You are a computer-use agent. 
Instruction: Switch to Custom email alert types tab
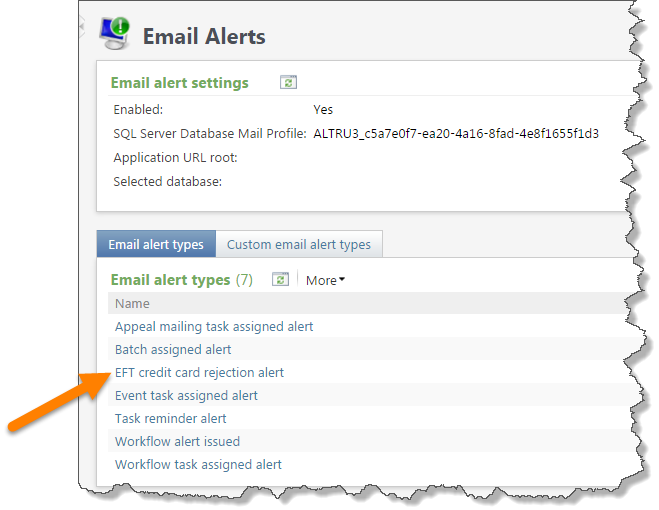pos(299,244)
